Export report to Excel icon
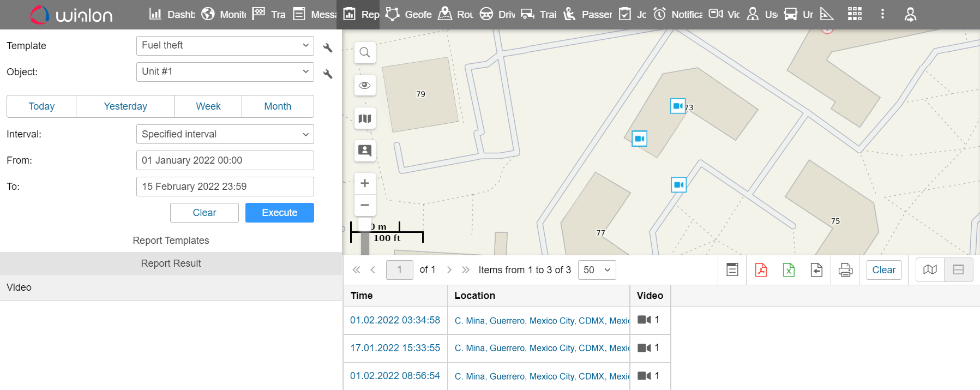Screen dimensions: 980x390 pos(789,270)
